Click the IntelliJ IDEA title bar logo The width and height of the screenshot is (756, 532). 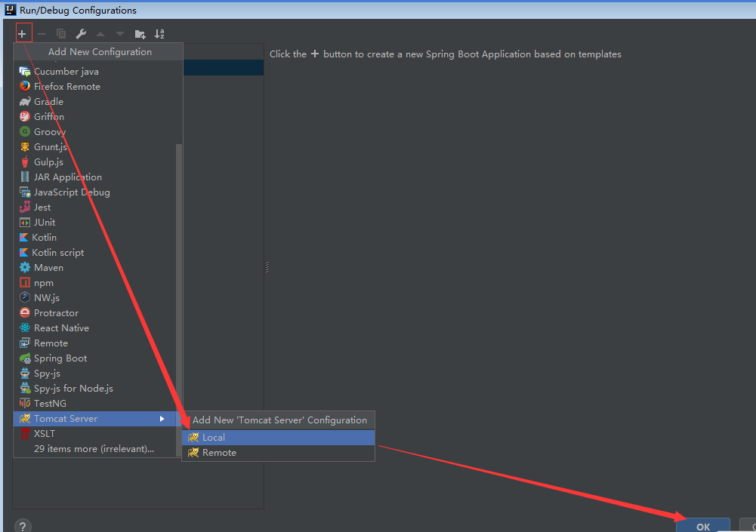coord(10,10)
